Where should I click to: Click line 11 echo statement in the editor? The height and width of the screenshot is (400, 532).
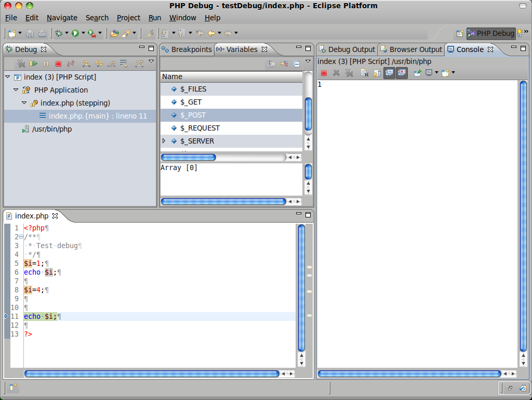42,316
